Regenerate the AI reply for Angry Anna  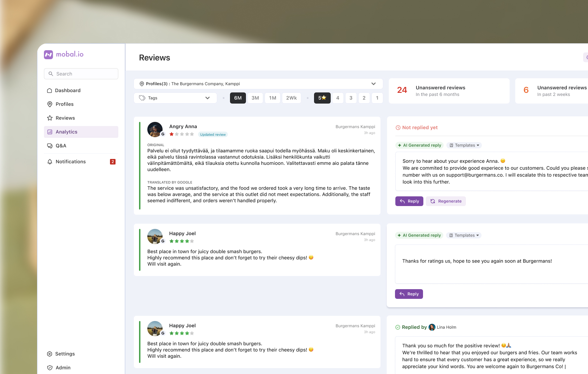point(446,201)
